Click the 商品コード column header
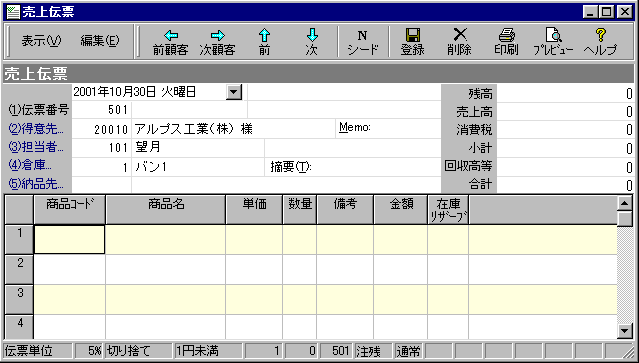 pyautogui.click(x=70, y=209)
